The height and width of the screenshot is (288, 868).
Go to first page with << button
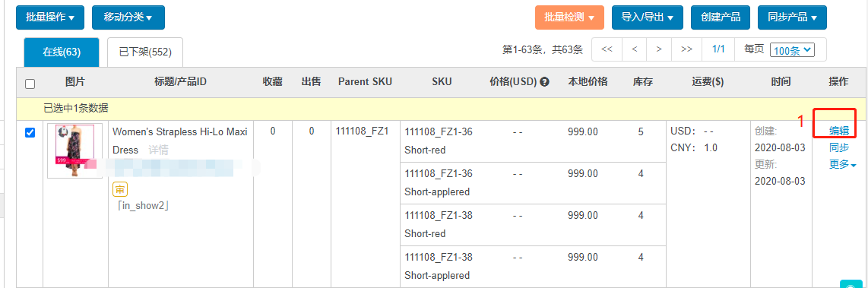(607, 49)
